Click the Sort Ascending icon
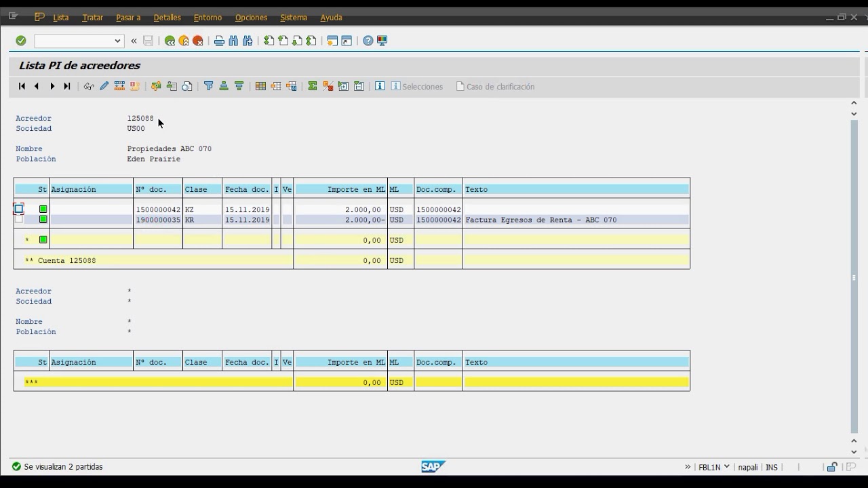 223,86
